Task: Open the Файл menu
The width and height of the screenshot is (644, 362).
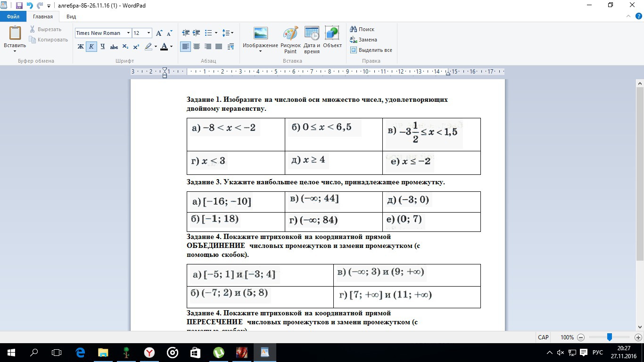Action: tap(13, 16)
